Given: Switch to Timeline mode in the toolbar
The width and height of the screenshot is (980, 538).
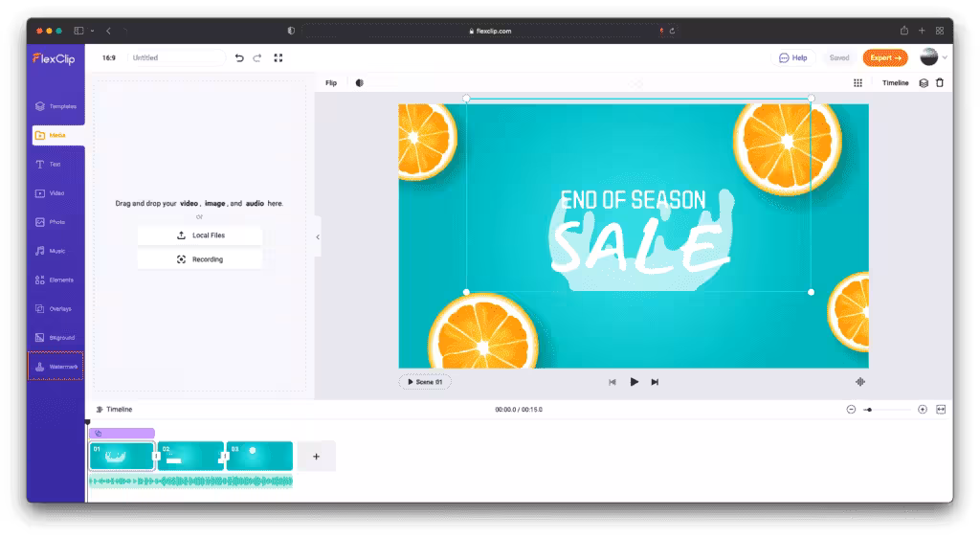Looking at the screenshot, I should click(895, 82).
